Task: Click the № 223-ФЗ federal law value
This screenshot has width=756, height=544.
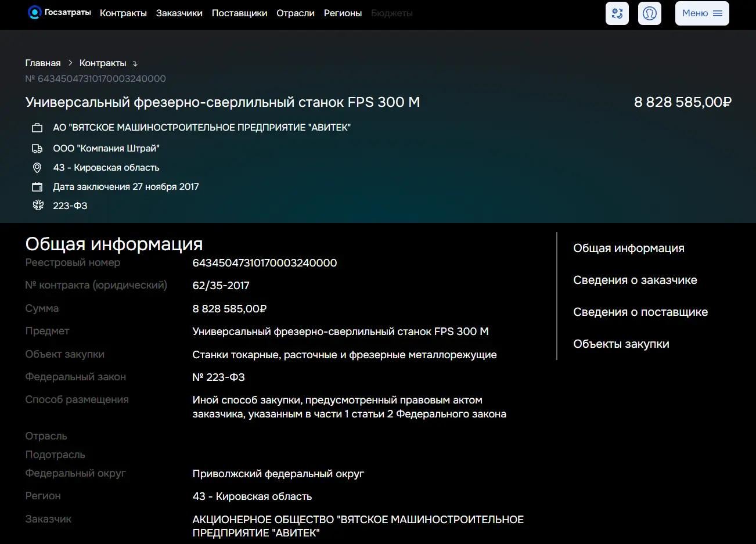Action: coord(218,377)
